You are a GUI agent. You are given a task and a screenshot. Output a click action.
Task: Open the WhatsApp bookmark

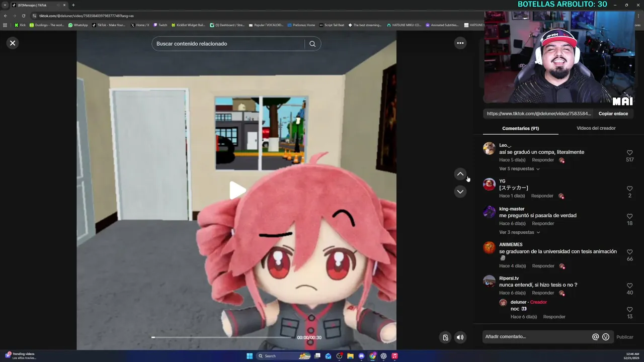click(78, 25)
